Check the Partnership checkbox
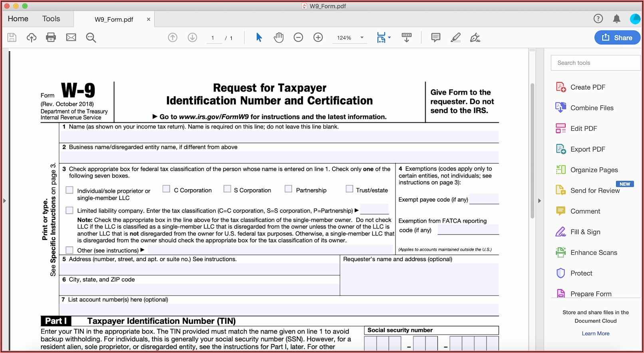The height and width of the screenshot is (353, 644). coord(288,189)
